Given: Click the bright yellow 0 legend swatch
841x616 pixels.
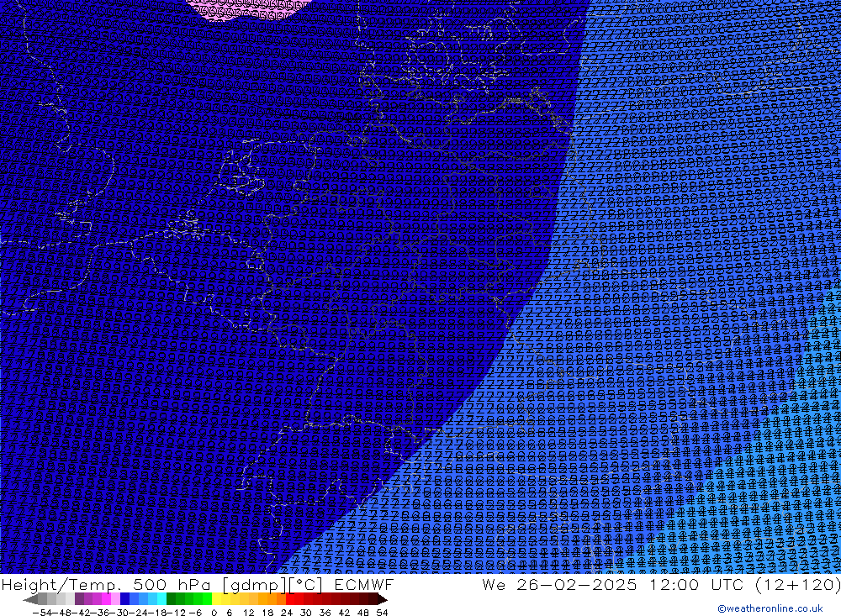Looking at the screenshot, I should tap(216, 599).
